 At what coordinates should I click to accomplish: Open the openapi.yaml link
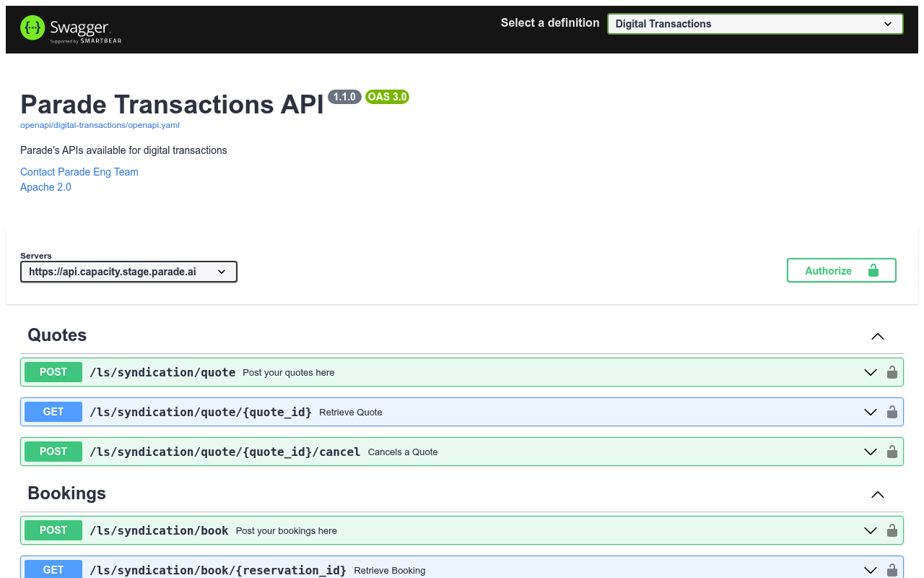[100, 125]
